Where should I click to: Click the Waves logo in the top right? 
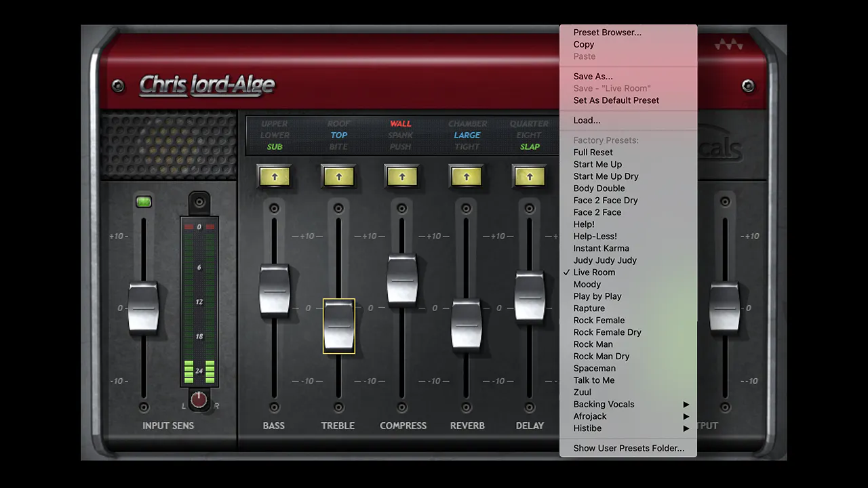tap(728, 43)
